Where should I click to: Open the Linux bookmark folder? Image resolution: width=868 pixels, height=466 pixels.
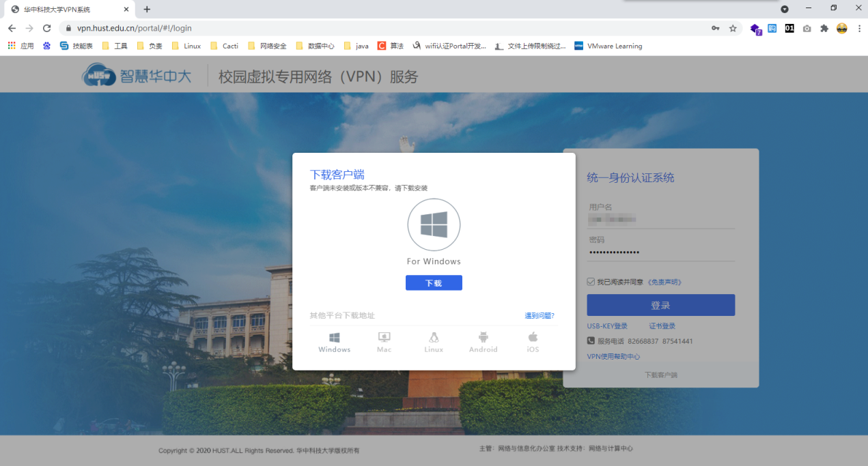[186, 46]
